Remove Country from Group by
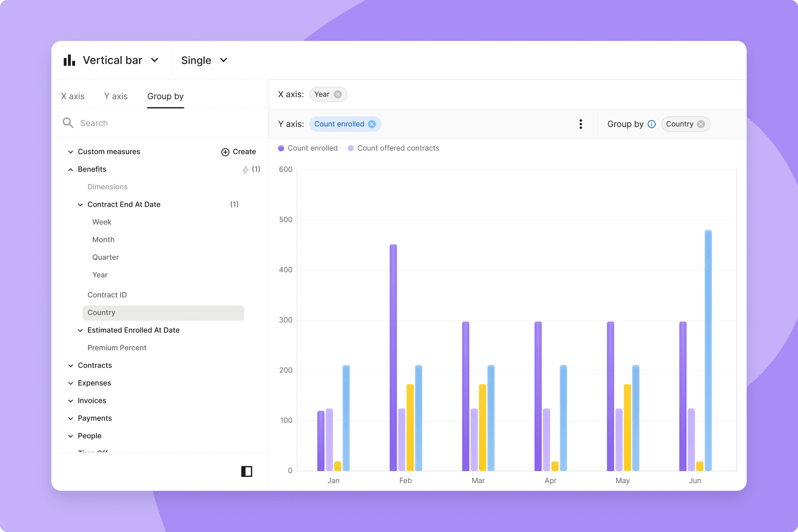The image size is (798, 532). [700, 124]
